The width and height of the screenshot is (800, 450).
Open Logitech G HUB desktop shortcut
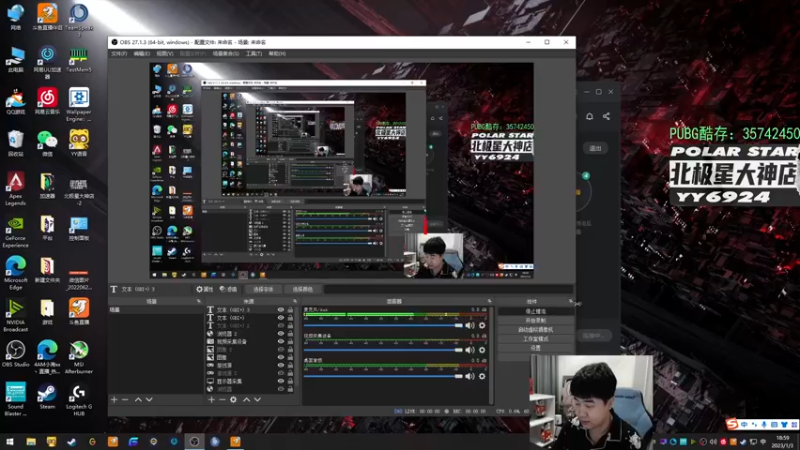(x=79, y=400)
